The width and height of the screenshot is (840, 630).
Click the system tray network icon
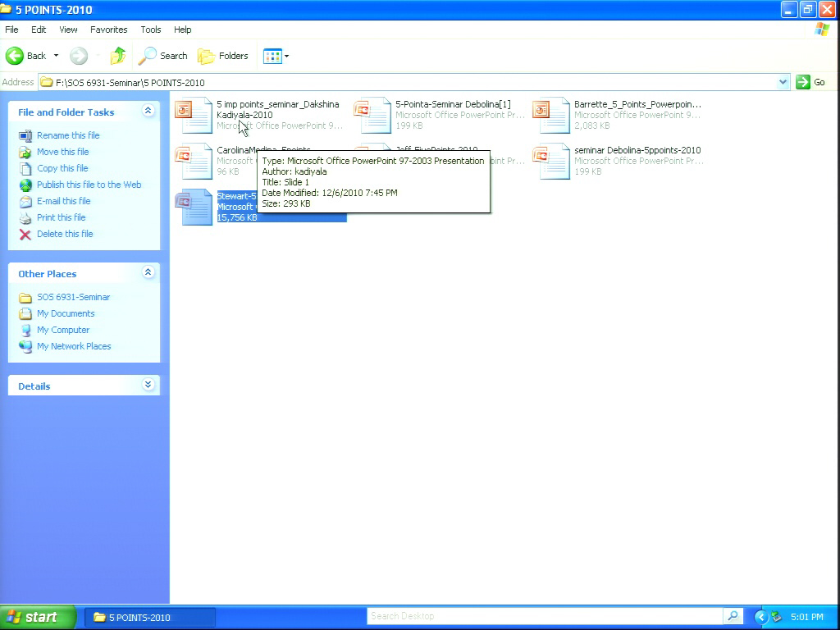[x=776, y=618]
